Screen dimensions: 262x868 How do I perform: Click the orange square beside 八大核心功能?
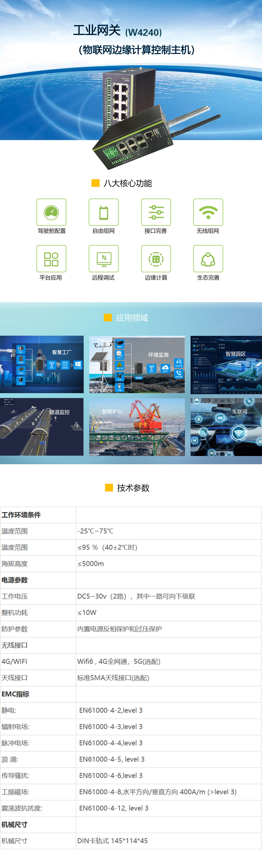(95, 183)
